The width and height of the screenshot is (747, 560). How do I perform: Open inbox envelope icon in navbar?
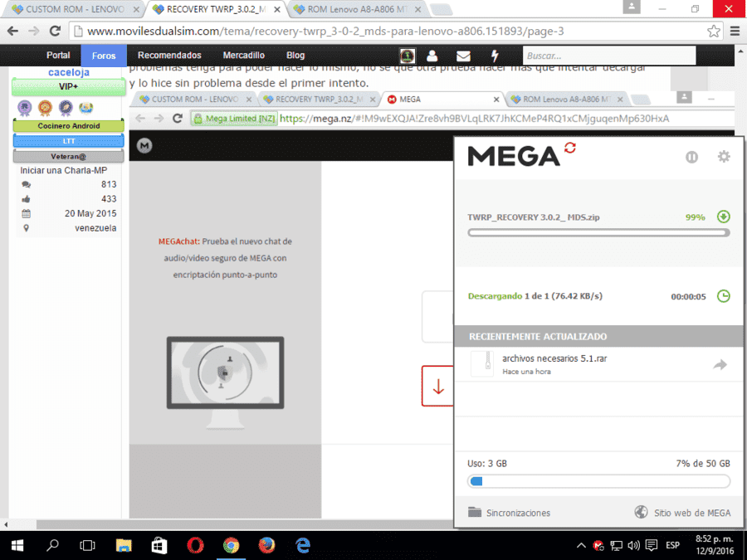pos(463,56)
